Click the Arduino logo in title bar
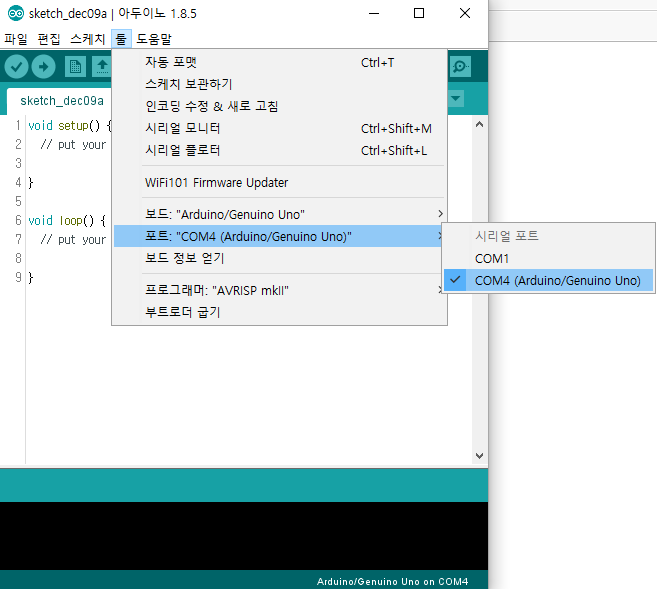657x589 pixels. 16,13
